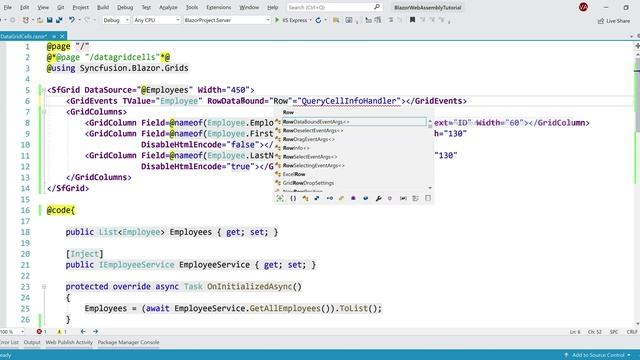Open the File menu
Screen dimensions: 640x360
(7, 7)
